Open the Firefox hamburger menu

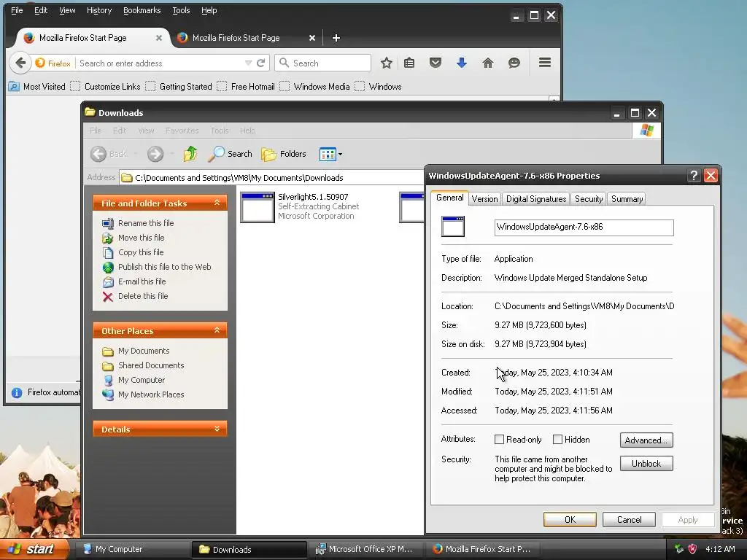(545, 63)
